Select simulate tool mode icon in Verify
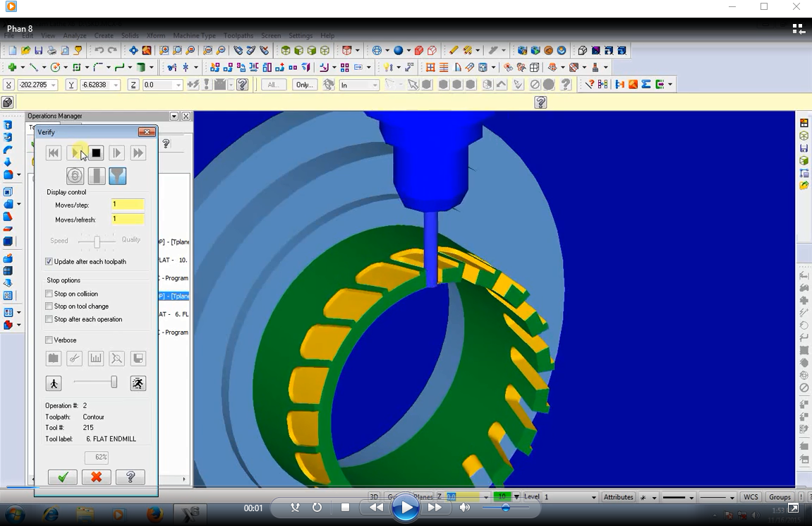Image resolution: width=812 pixels, height=526 pixels. pyautogui.click(x=97, y=177)
